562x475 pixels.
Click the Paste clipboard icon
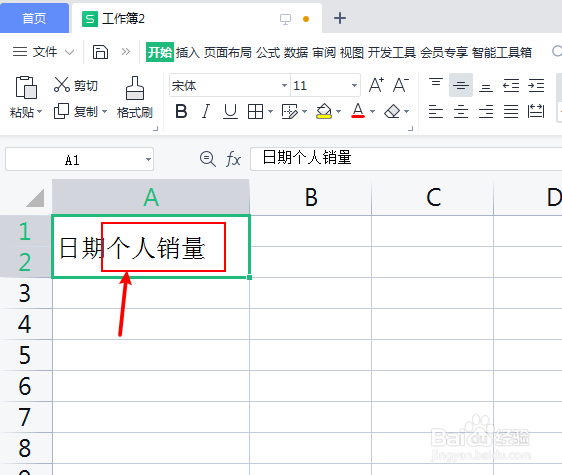click(26, 87)
